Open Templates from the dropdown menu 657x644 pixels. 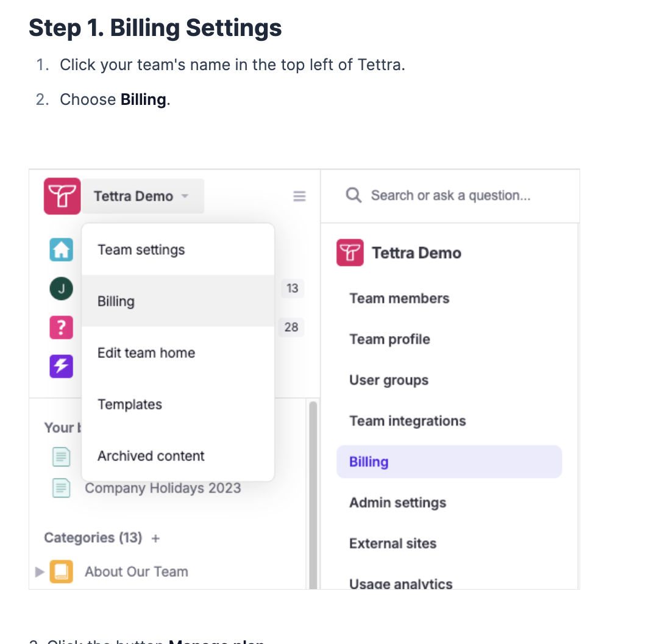pos(178,404)
